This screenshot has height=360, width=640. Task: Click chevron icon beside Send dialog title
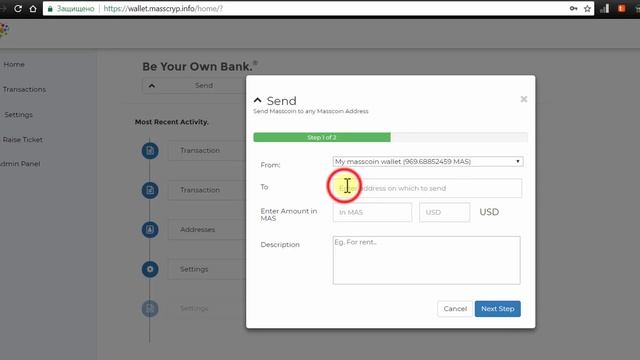pyautogui.click(x=258, y=100)
